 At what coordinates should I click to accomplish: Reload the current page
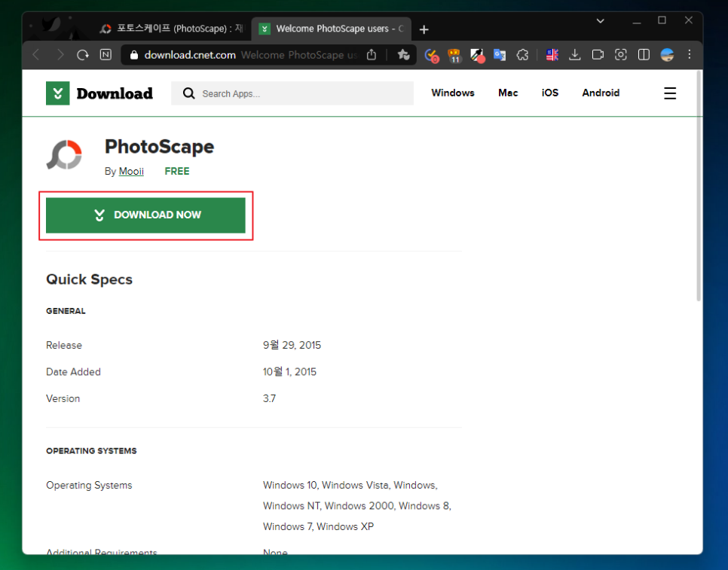(x=83, y=55)
